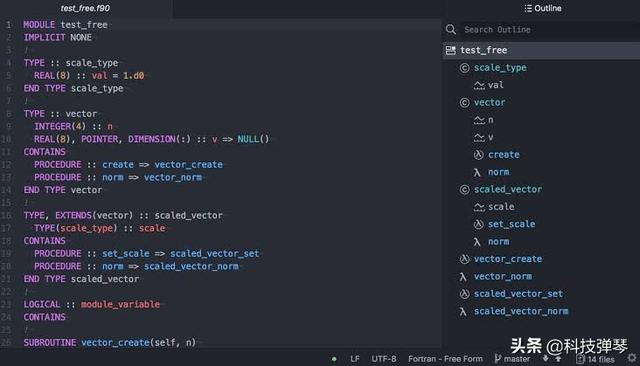Switch to the Outline panel tab

(542, 8)
